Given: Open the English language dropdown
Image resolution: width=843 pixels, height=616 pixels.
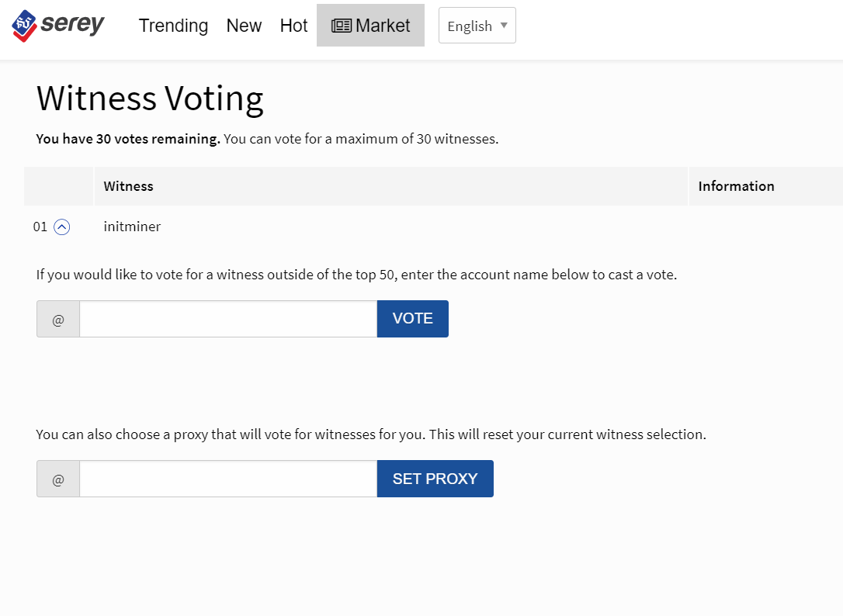Looking at the screenshot, I should point(477,26).
